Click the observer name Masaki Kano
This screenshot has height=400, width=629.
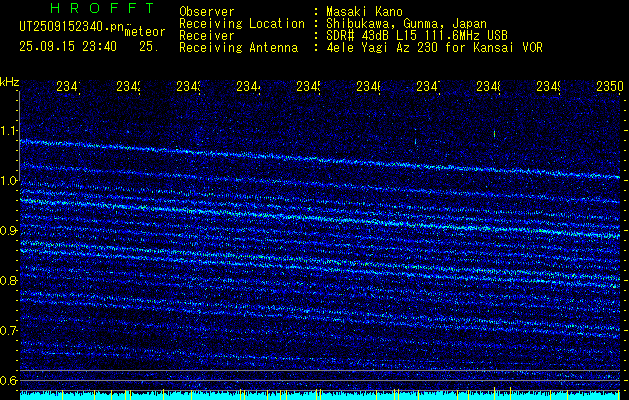tap(364, 12)
